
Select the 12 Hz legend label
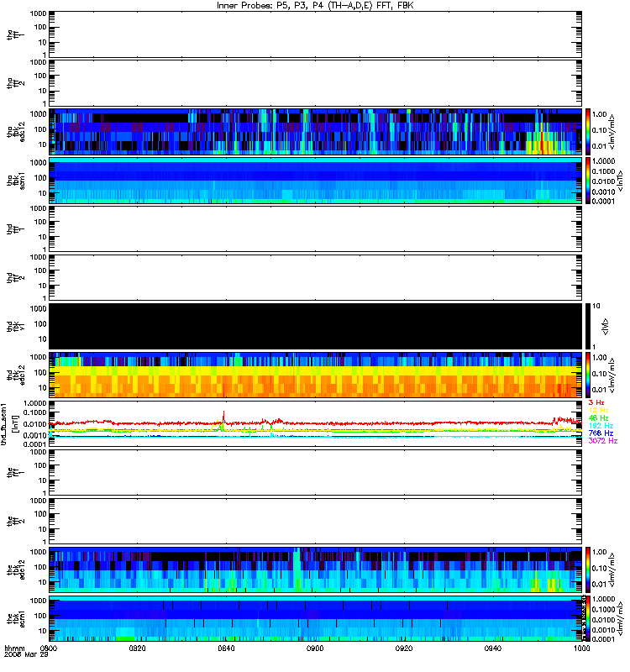[598, 411]
